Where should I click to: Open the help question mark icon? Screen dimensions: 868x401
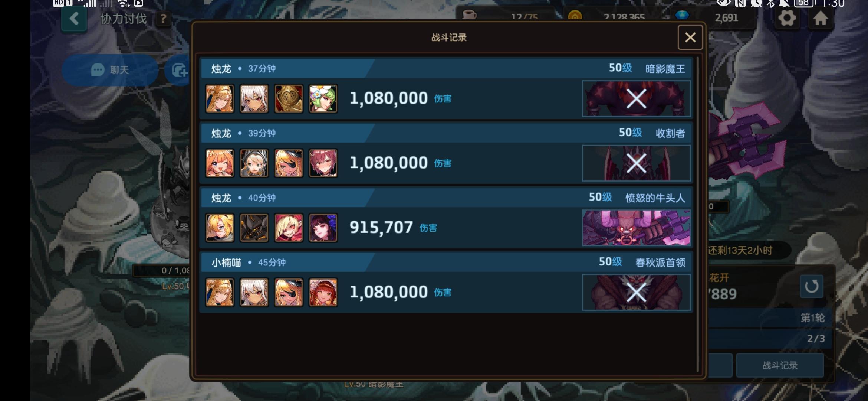(x=163, y=19)
